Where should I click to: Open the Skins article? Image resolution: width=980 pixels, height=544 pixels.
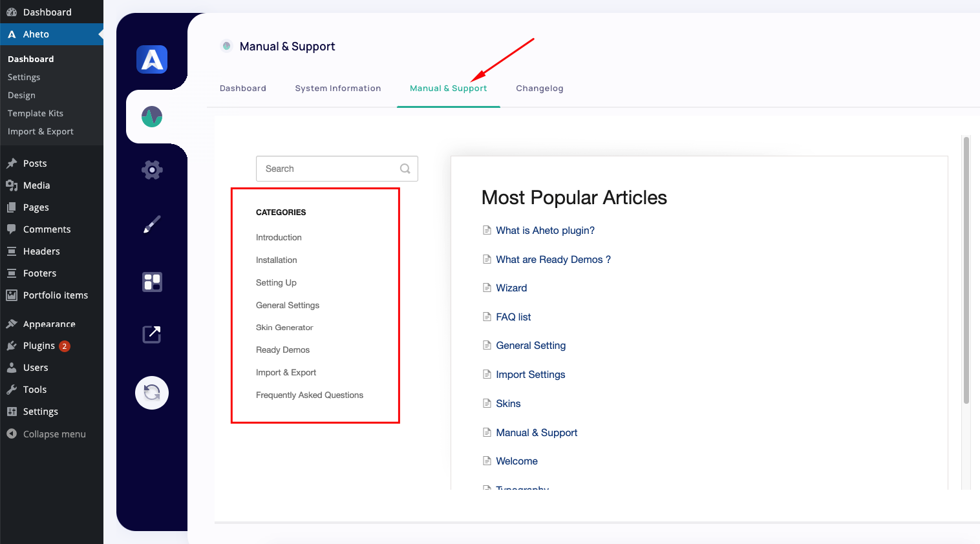pyautogui.click(x=508, y=403)
